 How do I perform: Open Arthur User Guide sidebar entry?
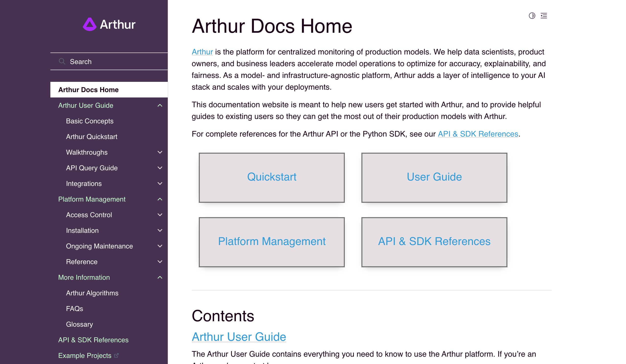[86, 106]
